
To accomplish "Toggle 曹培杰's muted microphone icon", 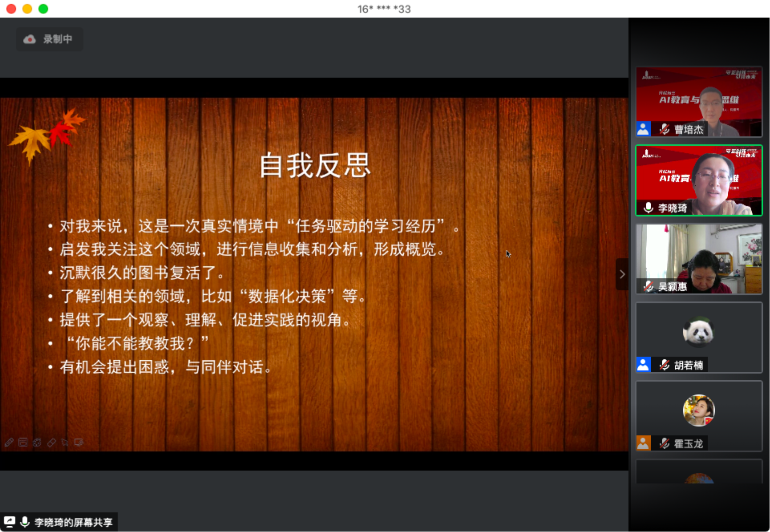I will [665, 129].
